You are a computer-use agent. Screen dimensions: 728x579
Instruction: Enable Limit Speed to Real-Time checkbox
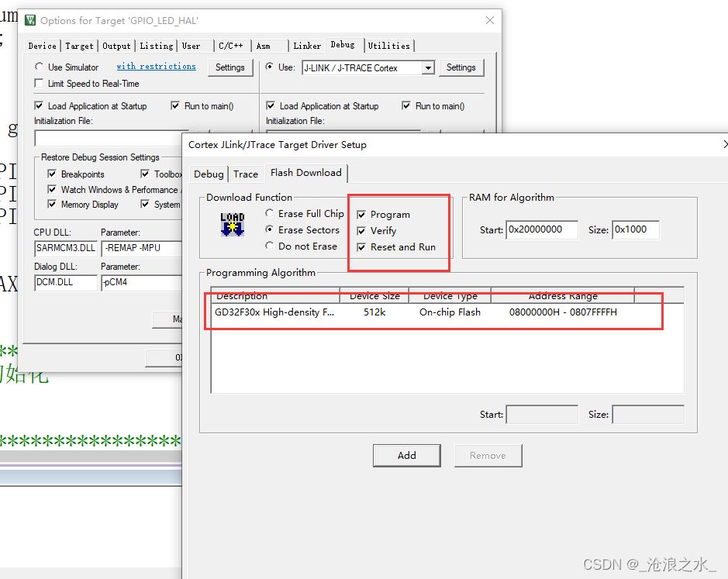click(x=39, y=84)
